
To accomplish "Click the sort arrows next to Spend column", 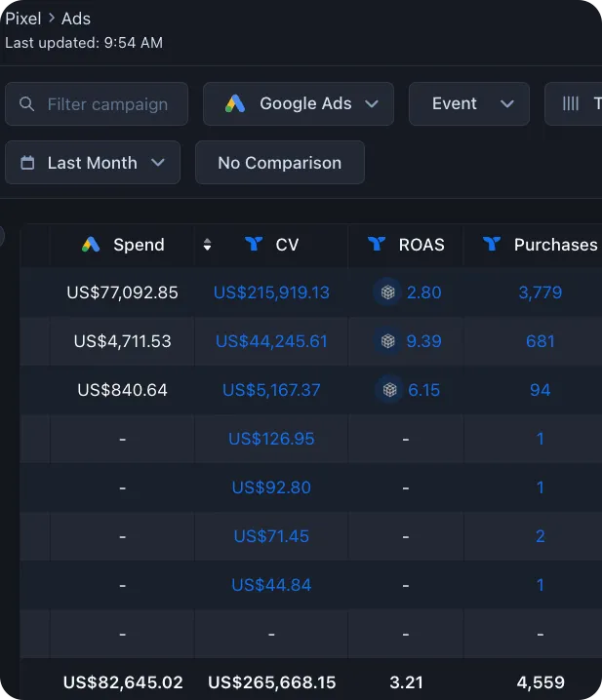I will [207, 245].
